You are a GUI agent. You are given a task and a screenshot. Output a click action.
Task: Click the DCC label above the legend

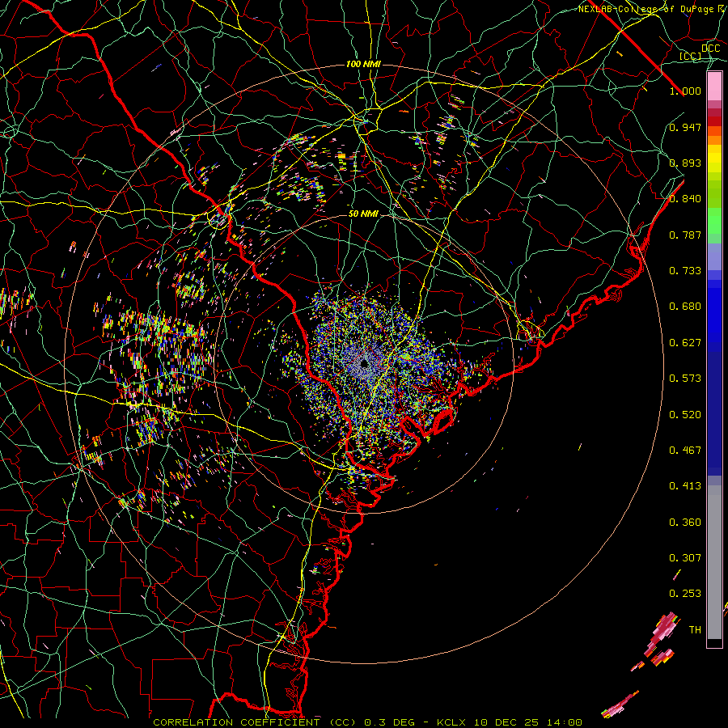(x=711, y=49)
